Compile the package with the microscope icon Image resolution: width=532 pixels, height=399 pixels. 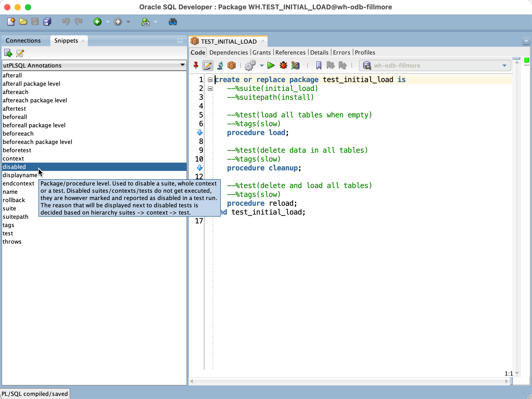pyautogui.click(x=220, y=65)
